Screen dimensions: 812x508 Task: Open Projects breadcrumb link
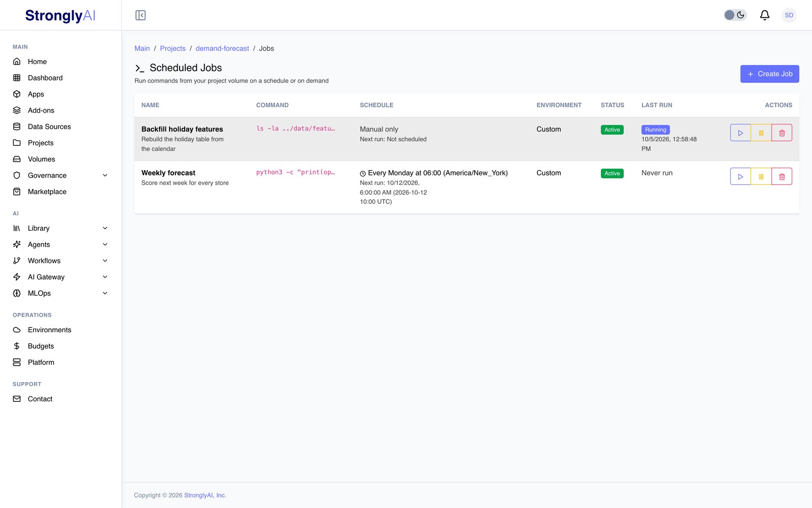tap(173, 48)
